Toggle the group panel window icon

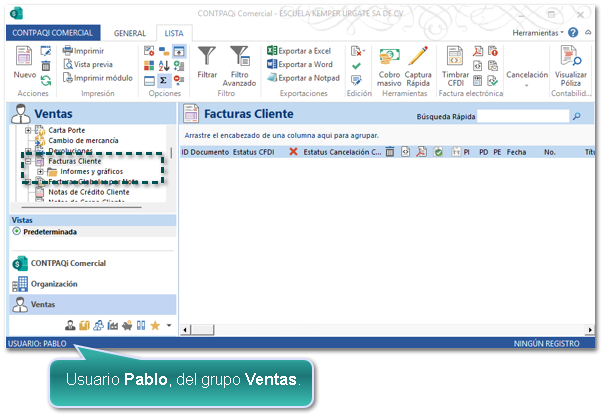click(x=179, y=51)
